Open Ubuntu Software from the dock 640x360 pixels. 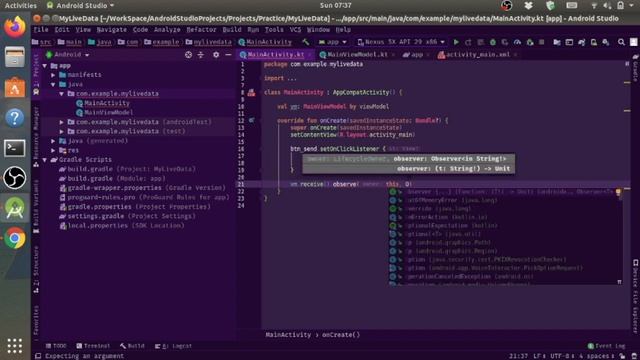[15, 87]
